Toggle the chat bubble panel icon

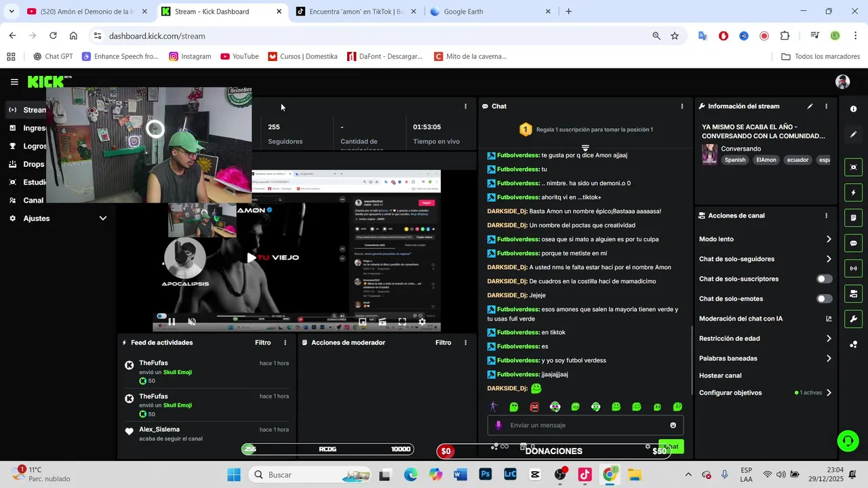(854, 243)
